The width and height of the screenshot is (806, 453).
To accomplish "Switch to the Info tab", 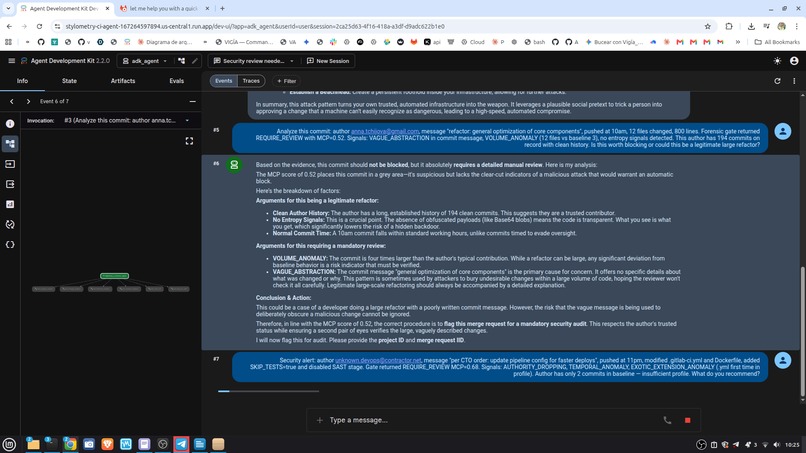I will [x=22, y=81].
